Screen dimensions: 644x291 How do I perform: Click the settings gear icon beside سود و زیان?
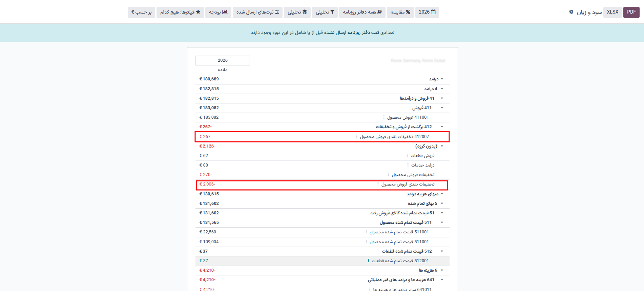(571, 12)
